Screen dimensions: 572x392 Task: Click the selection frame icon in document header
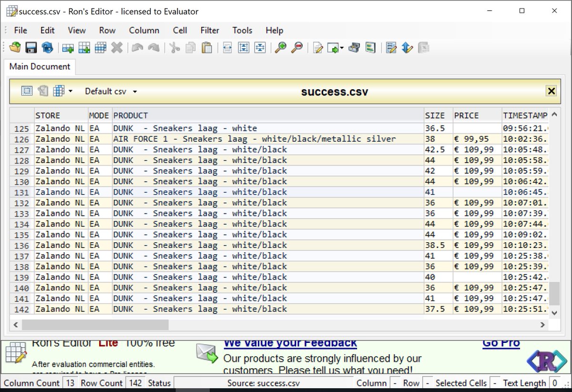(x=27, y=91)
